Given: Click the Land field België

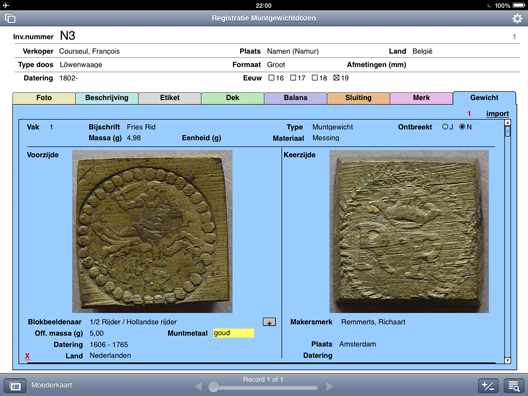Looking at the screenshot, I should coord(422,51).
